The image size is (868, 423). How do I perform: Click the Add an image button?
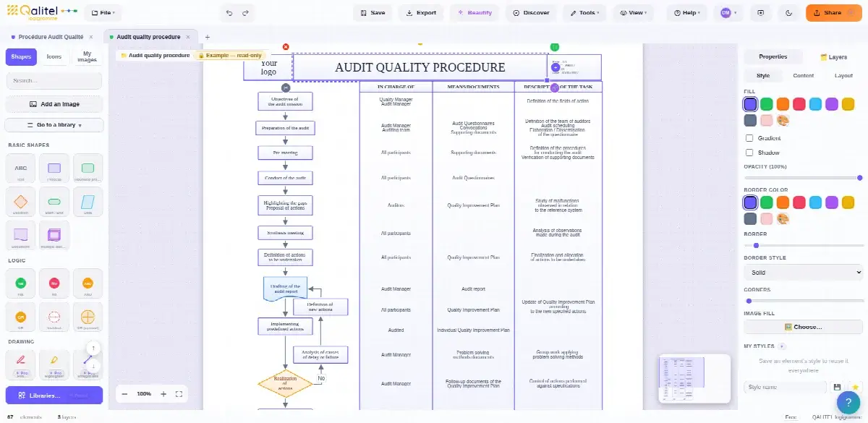(54, 104)
